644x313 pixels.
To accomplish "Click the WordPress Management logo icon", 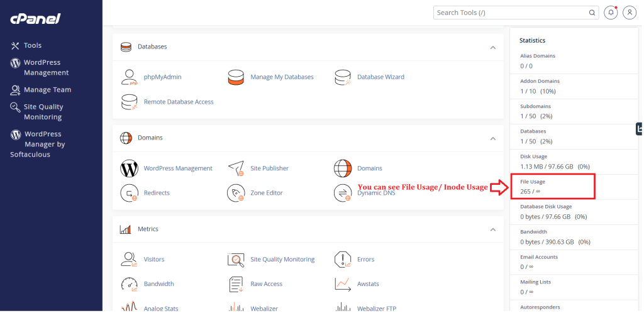I will click(130, 168).
